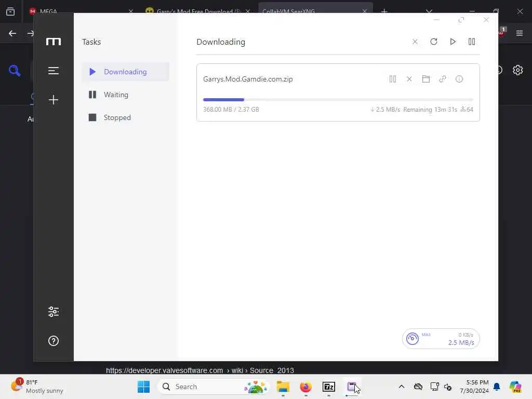
Task: Remove the Garrys.Mod.Gamdie.com.zip task
Action: coord(409,79)
